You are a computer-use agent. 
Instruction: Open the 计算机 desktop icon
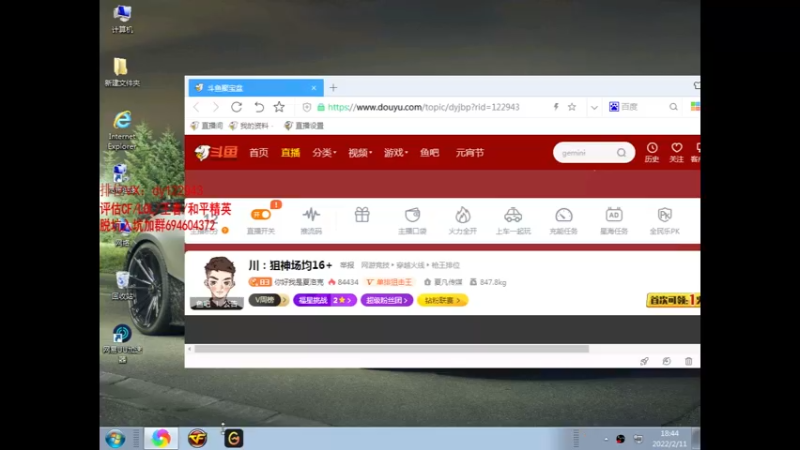(122, 19)
